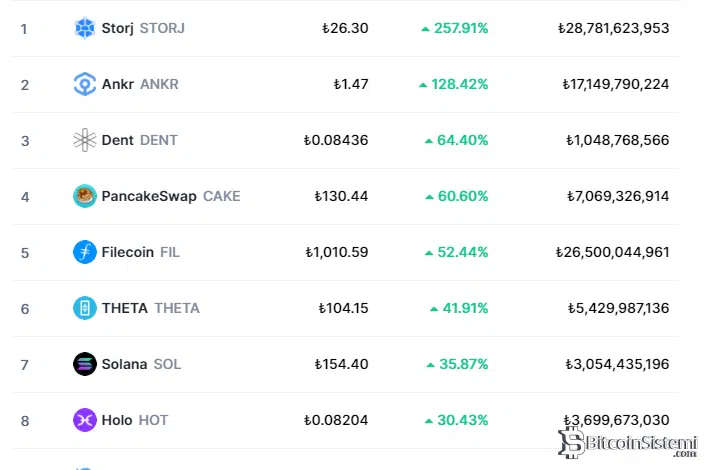Click Ankr's ₺17,149,790,224 volume figure

[613, 84]
